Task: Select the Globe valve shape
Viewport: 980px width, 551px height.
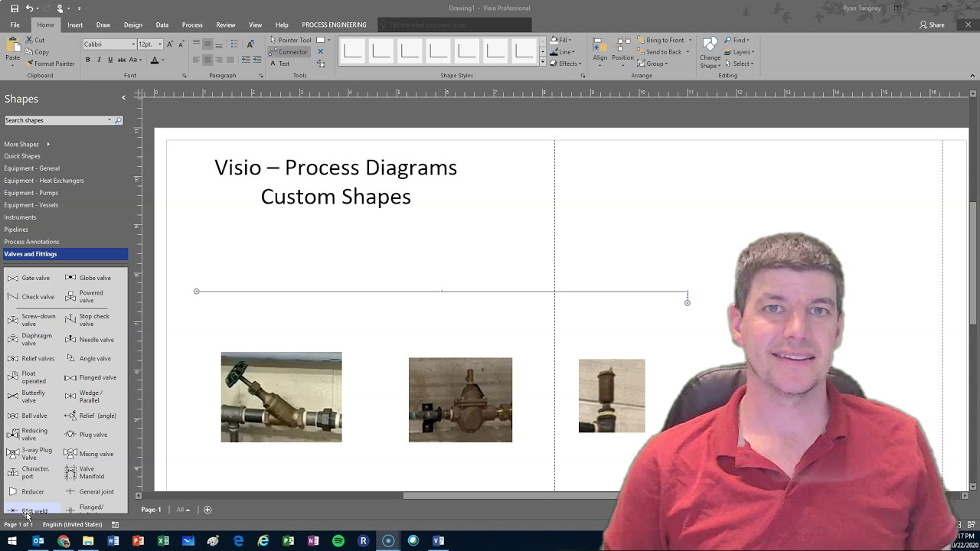Action: point(89,278)
